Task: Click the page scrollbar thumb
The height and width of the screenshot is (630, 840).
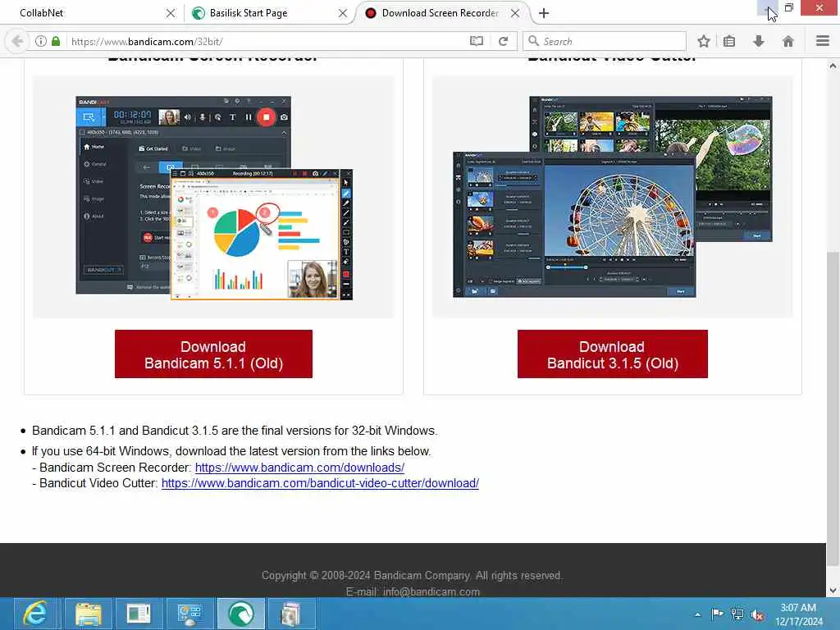Action: tap(833, 410)
